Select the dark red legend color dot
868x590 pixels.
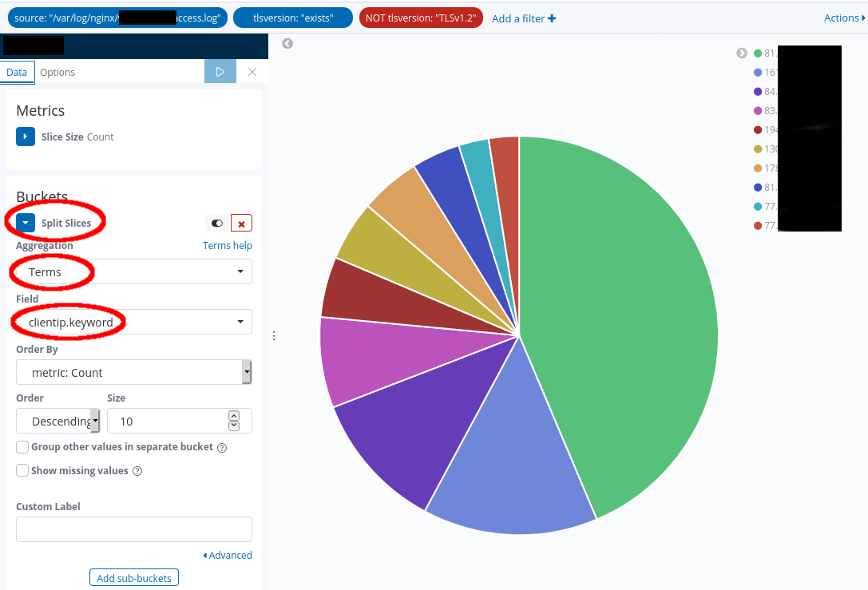758,129
